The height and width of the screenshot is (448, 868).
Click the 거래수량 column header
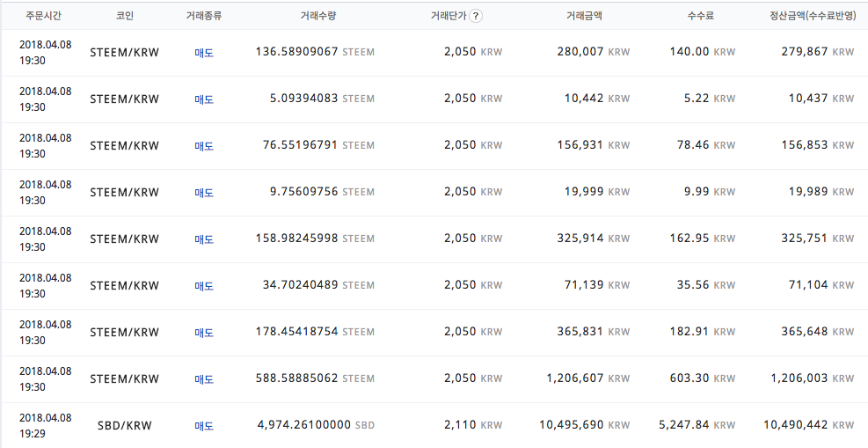point(316,16)
